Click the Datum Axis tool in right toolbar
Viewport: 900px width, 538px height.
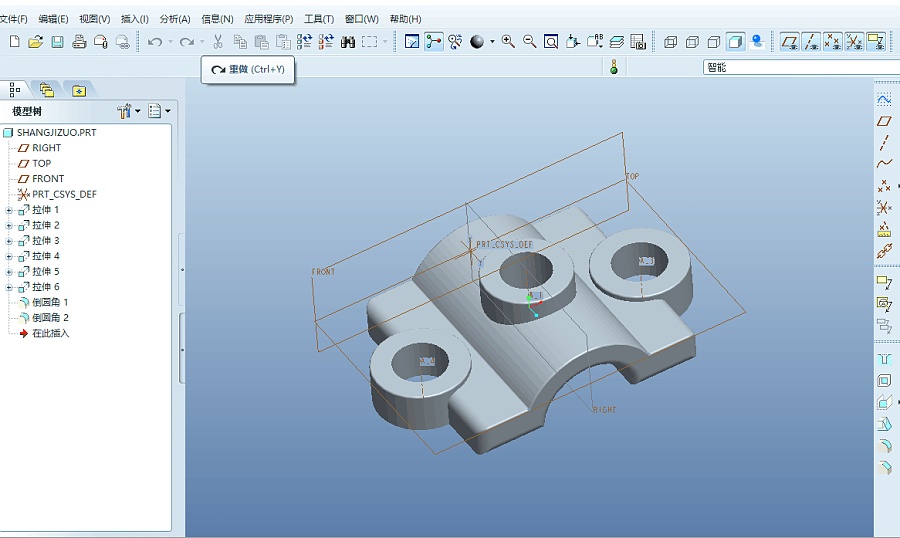884,142
